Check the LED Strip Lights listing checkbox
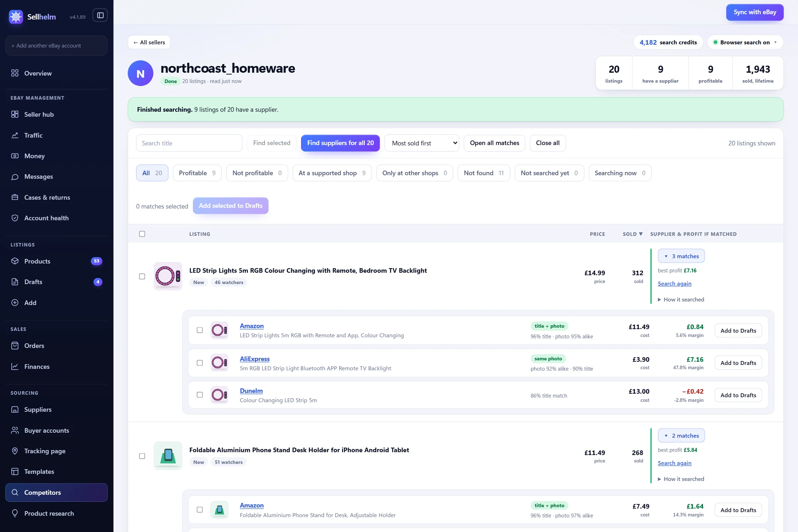Image resolution: width=798 pixels, height=532 pixels. [142, 276]
